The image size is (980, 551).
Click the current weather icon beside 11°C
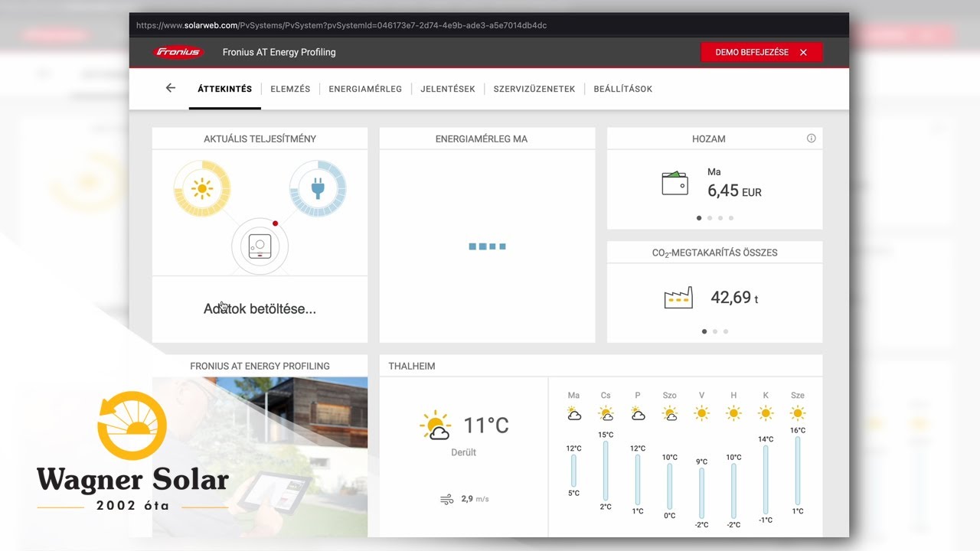click(435, 425)
